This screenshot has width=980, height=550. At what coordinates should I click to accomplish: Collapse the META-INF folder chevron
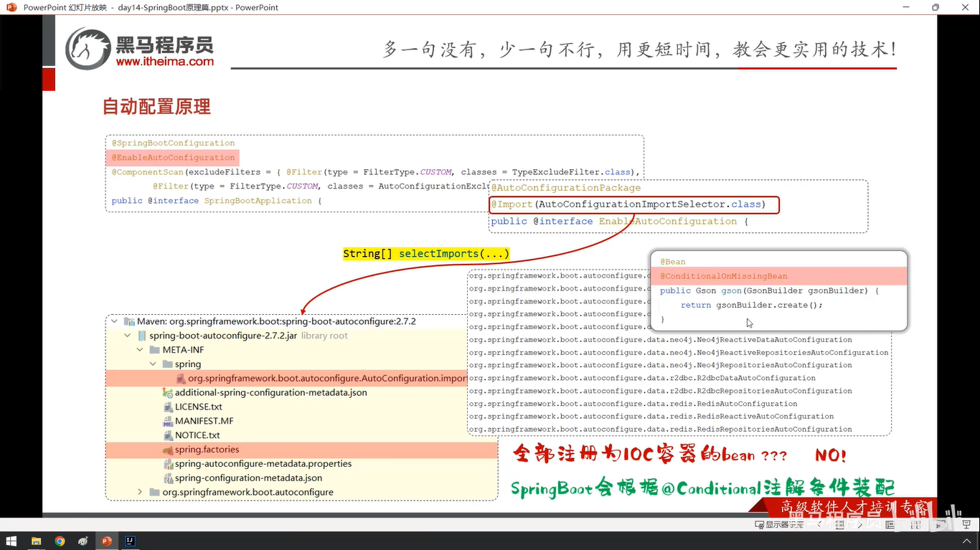pyautogui.click(x=140, y=350)
